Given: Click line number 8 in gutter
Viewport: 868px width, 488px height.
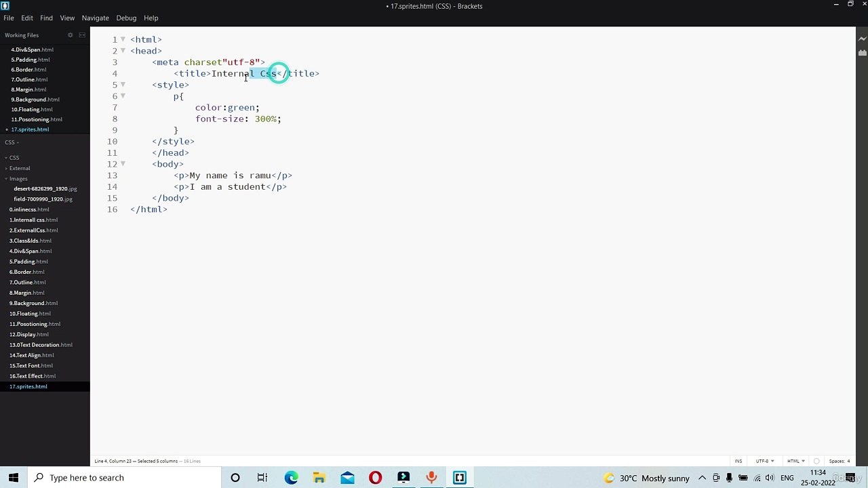Looking at the screenshot, I should [115, 119].
